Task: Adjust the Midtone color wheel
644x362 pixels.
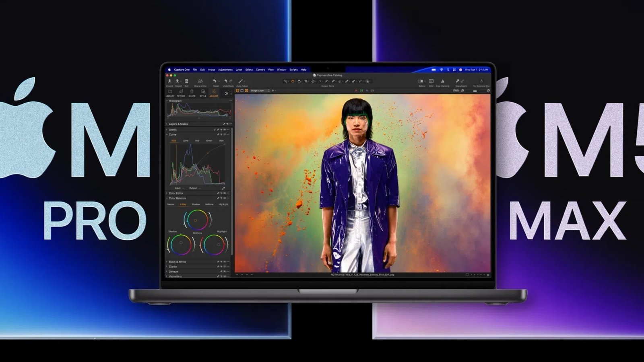Action: (x=196, y=220)
